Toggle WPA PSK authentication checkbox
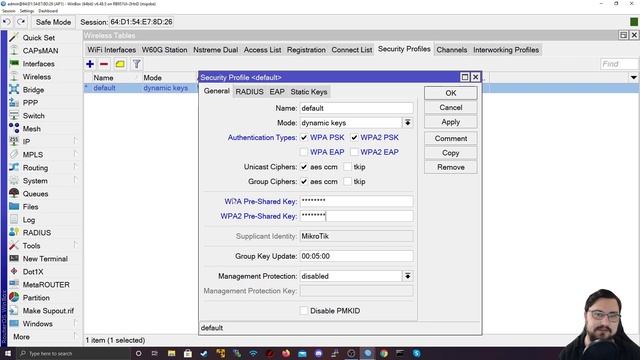Viewport: 640px width, 360px height. click(x=304, y=138)
